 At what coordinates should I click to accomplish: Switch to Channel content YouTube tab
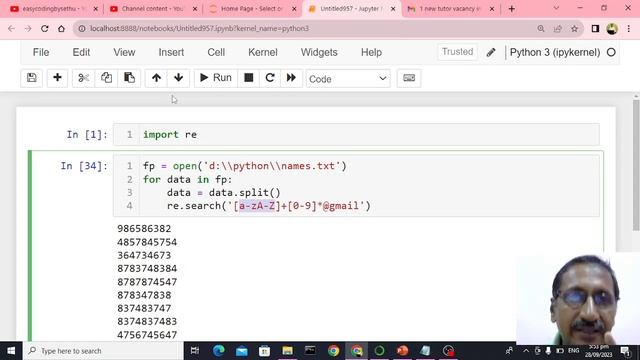152,9
